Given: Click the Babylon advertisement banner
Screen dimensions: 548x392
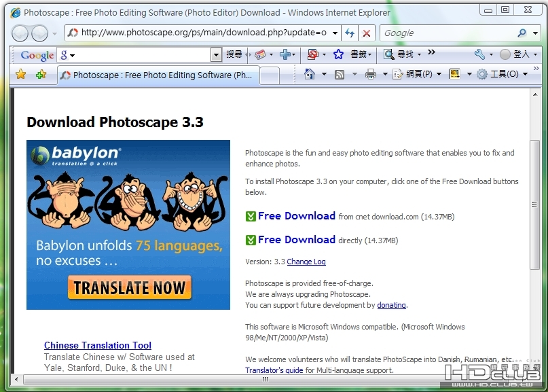Looking at the screenshot, I should tap(128, 225).
